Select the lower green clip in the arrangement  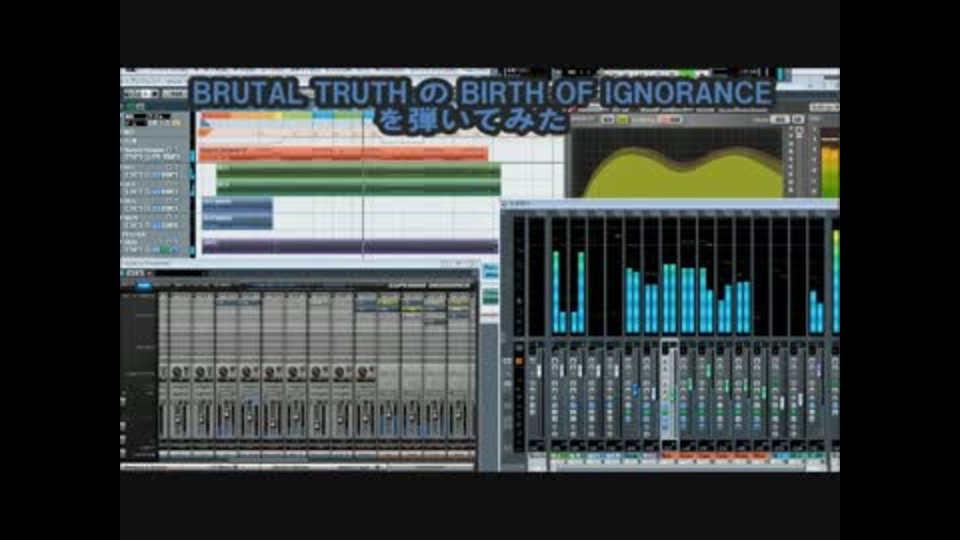(358, 188)
